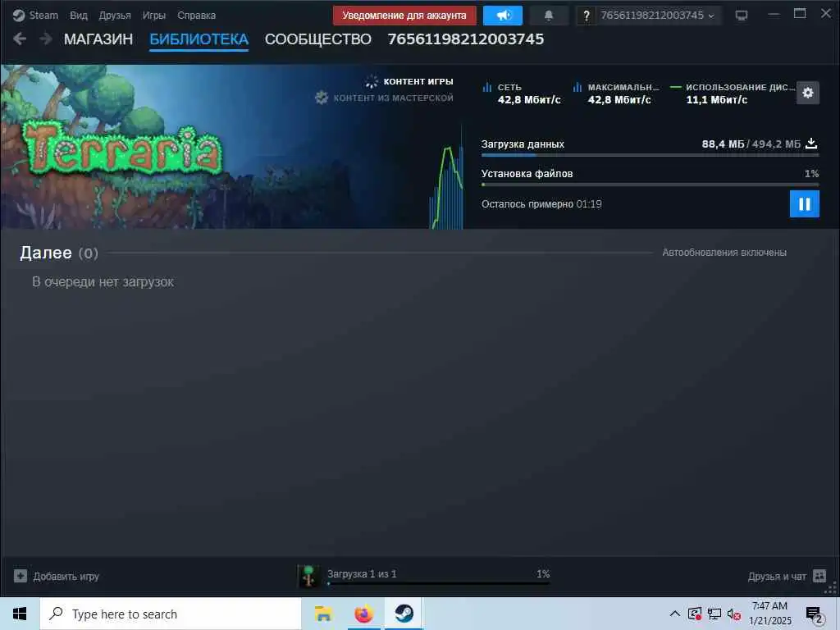Click the Windows taskbar search box
Image resolution: width=840 pixels, height=630 pixels.
coord(171,614)
